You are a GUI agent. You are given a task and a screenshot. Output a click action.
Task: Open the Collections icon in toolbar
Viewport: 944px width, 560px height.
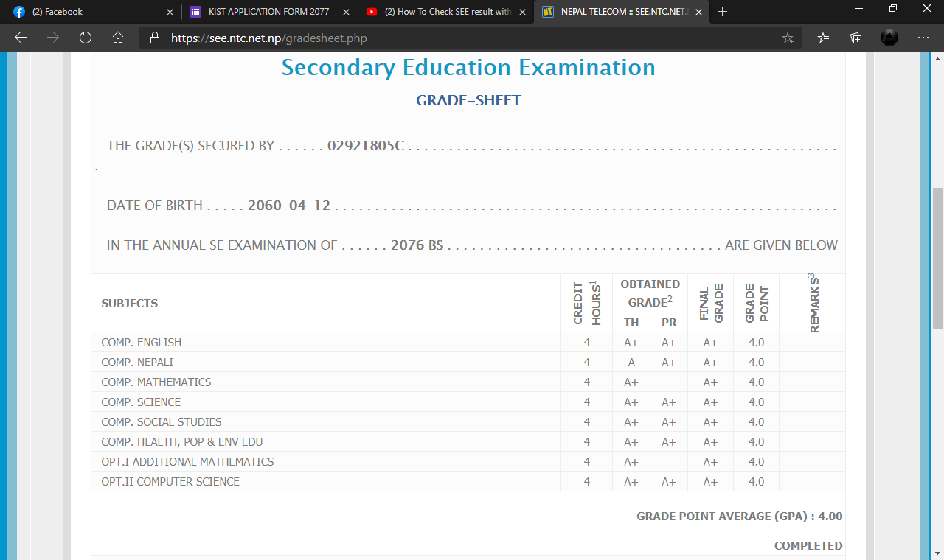(x=856, y=38)
